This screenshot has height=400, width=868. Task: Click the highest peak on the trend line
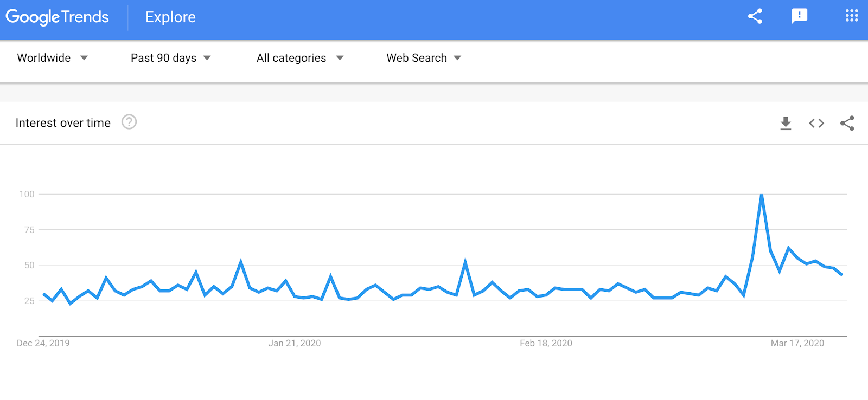[x=762, y=195]
